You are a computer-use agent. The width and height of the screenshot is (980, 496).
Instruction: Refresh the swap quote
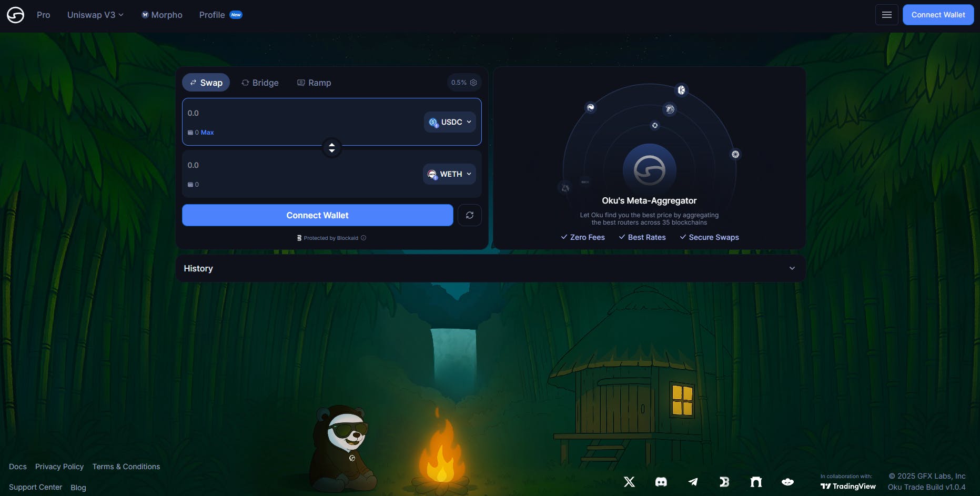(x=470, y=215)
